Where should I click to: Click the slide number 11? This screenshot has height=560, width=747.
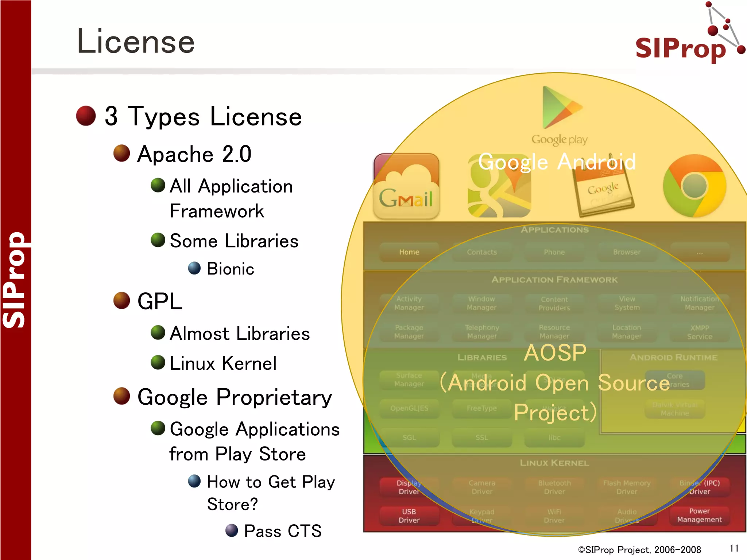[x=734, y=548]
